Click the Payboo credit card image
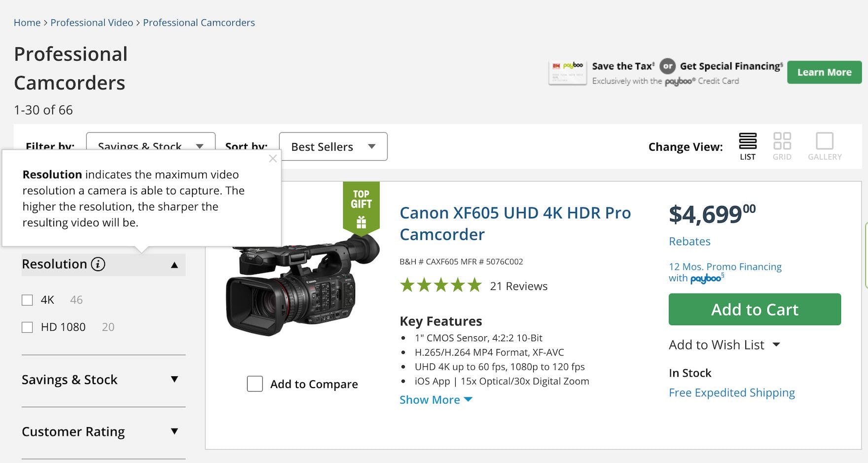The height and width of the screenshot is (463, 868). click(x=567, y=72)
